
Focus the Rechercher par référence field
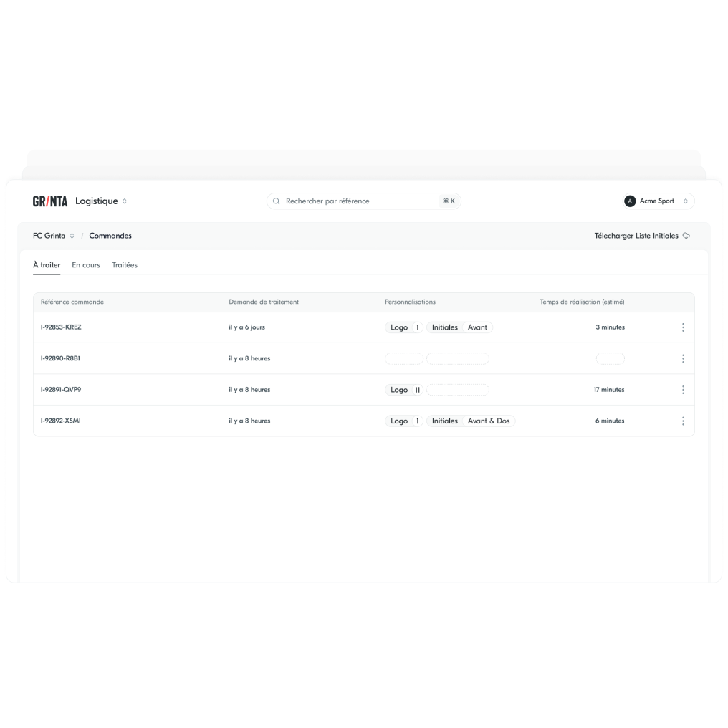tap(358, 201)
